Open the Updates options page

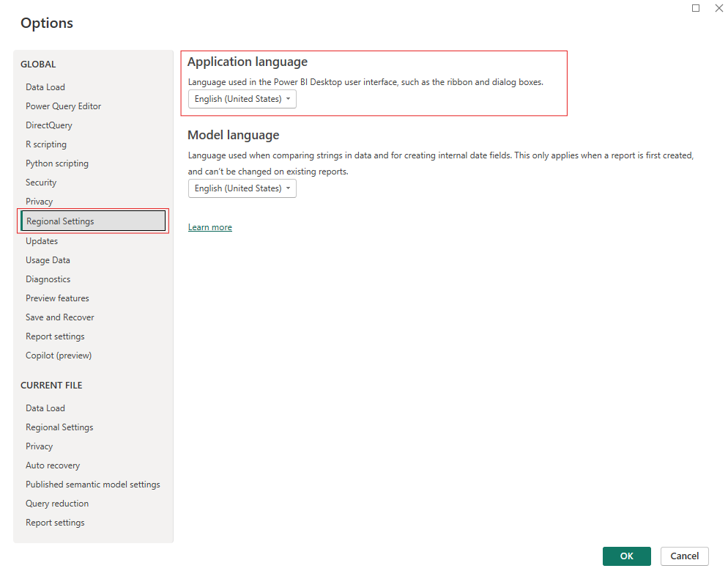[42, 241]
